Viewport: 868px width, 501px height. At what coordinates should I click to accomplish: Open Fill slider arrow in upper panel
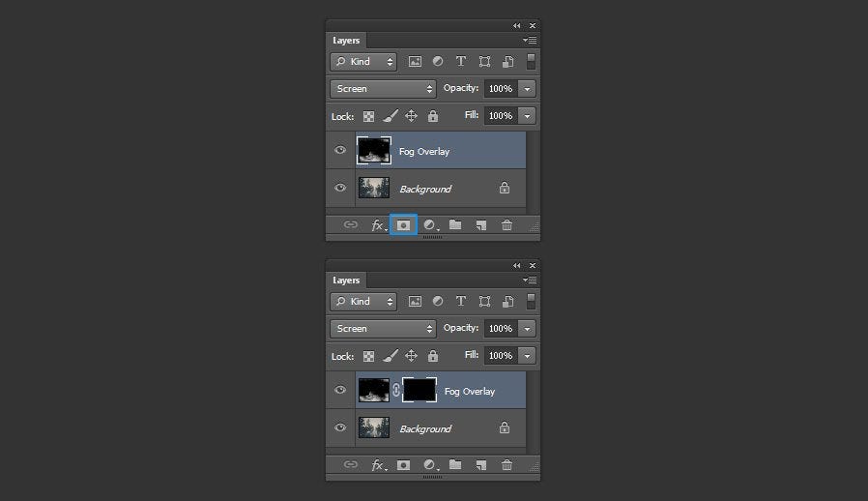coord(527,116)
